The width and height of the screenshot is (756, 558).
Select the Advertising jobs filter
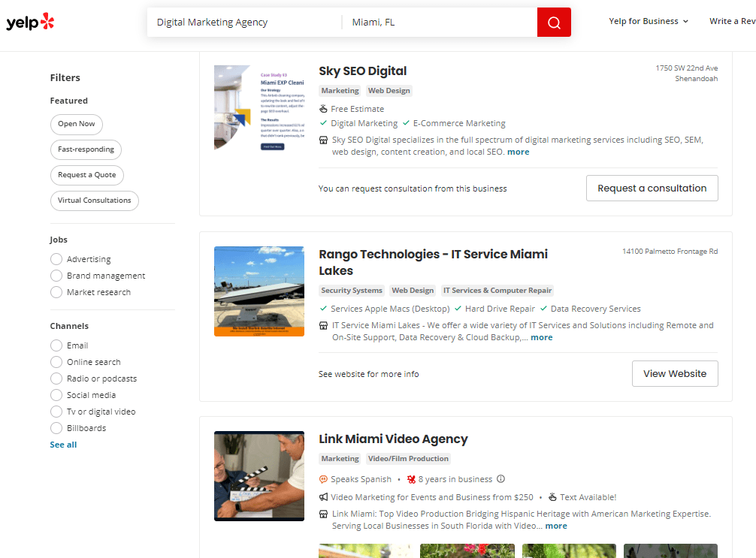pos(56,259)
